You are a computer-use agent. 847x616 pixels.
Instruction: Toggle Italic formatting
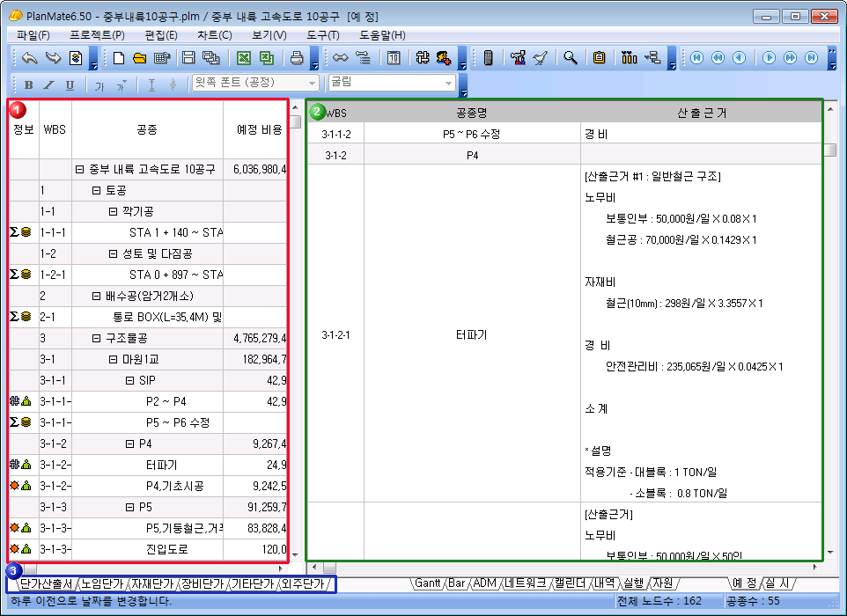tap(48, 84)
